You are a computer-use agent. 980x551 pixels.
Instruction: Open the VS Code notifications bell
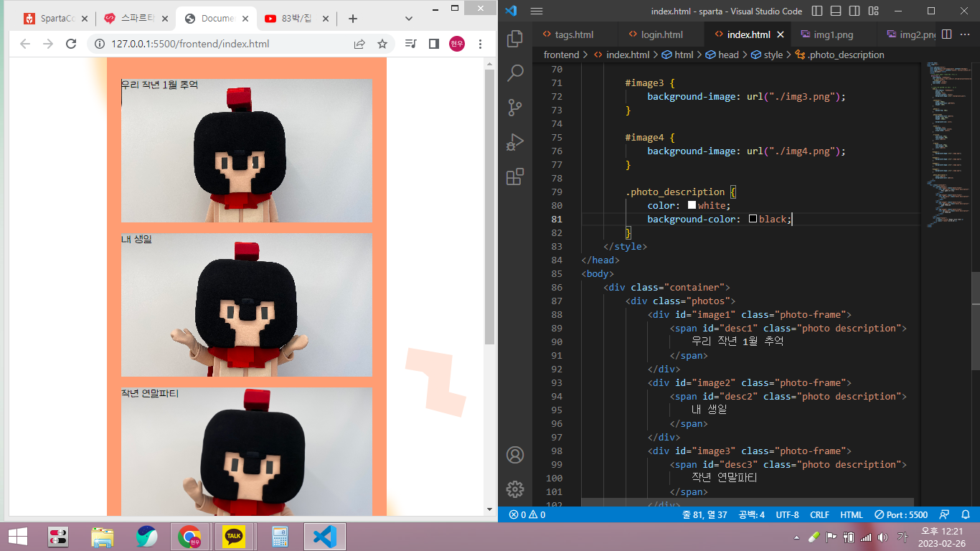point(966,514)
